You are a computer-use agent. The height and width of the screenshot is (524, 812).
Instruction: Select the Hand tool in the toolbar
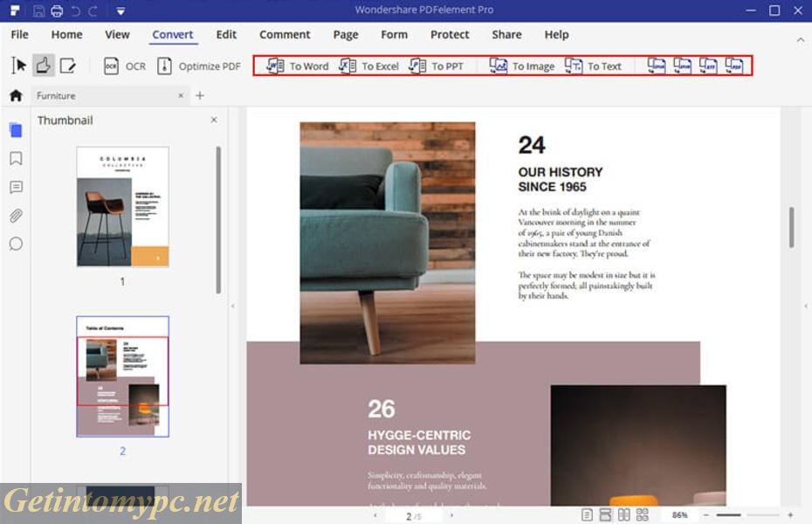(x=44, y=65)
